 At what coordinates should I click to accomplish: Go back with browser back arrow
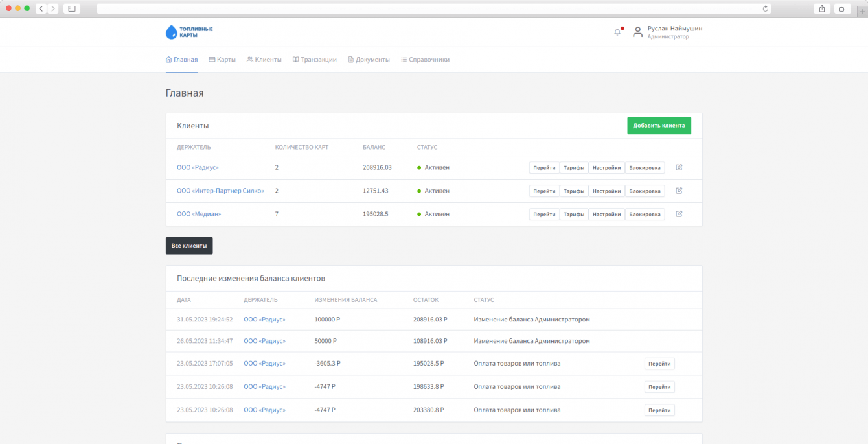pos(41,8)
